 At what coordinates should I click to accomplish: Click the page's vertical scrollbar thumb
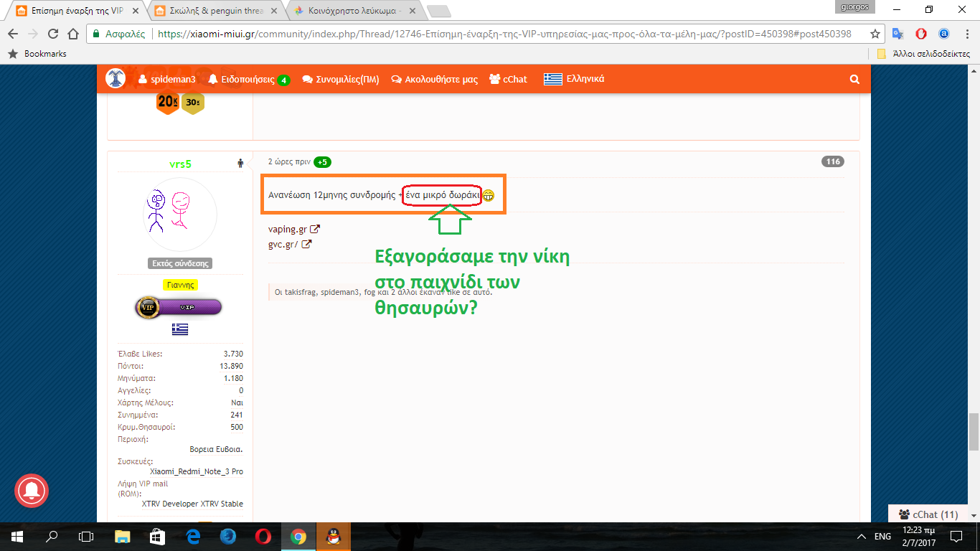974,432
